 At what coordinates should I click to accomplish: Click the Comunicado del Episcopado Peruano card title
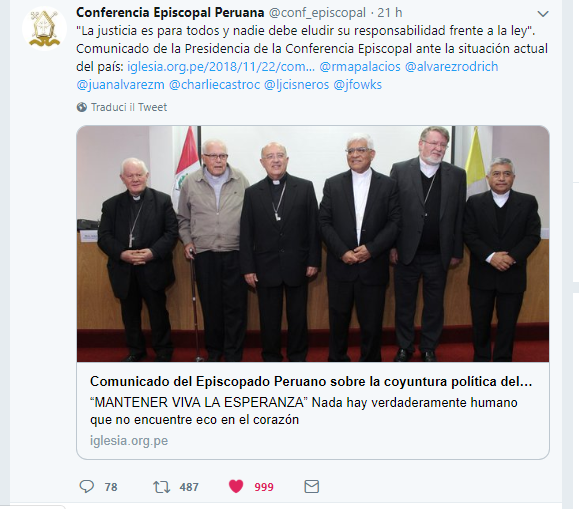pyautogui.click(x=311, y=382)
